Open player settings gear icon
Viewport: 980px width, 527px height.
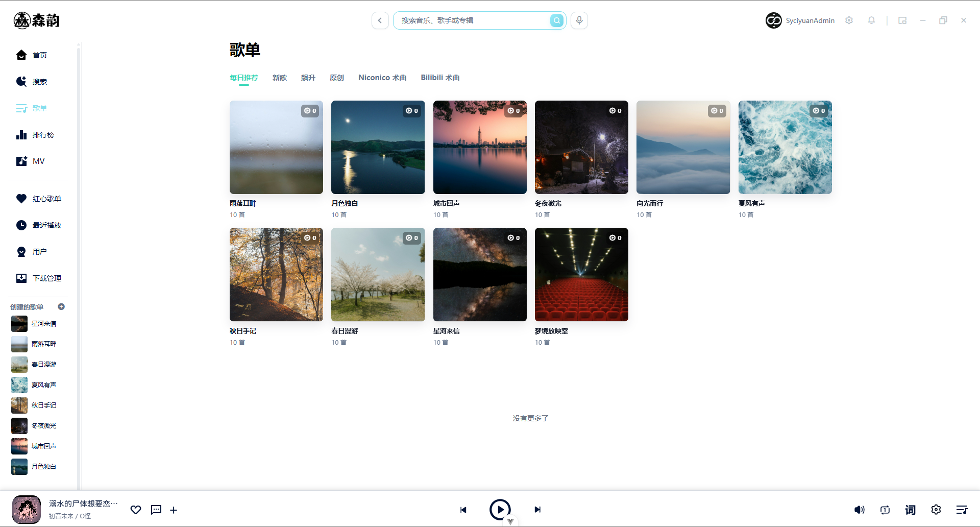(x=936, y=510)
